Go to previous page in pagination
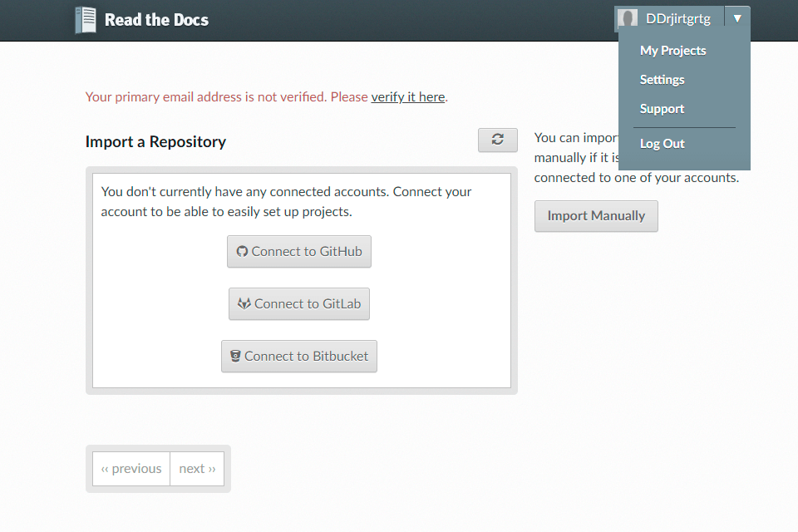798x532 pixels. point(131,468)
